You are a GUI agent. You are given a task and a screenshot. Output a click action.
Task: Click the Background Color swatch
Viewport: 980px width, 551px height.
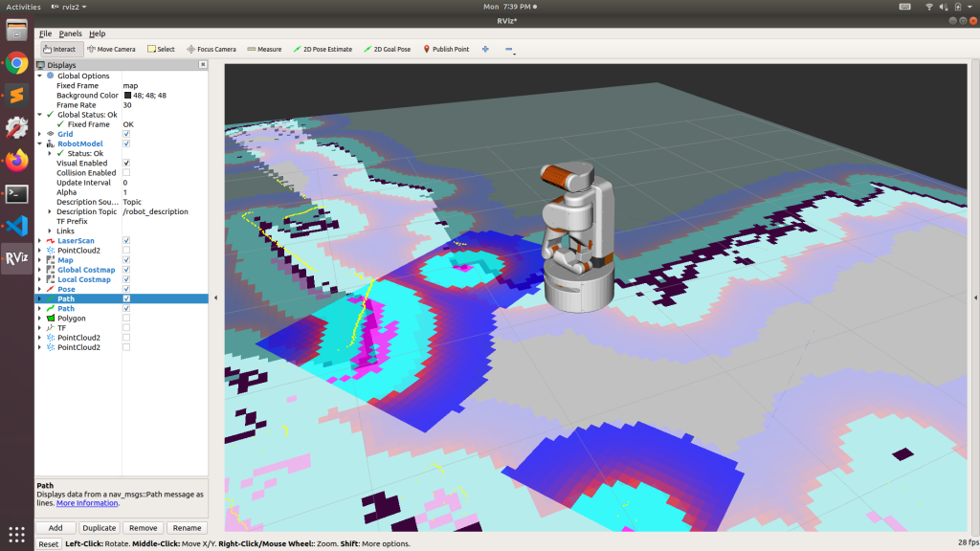click(127, 96)
